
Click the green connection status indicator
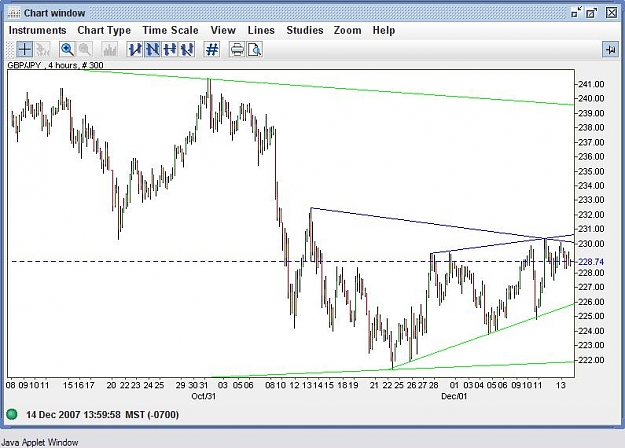pyautogui.click(x=12, y=415)
